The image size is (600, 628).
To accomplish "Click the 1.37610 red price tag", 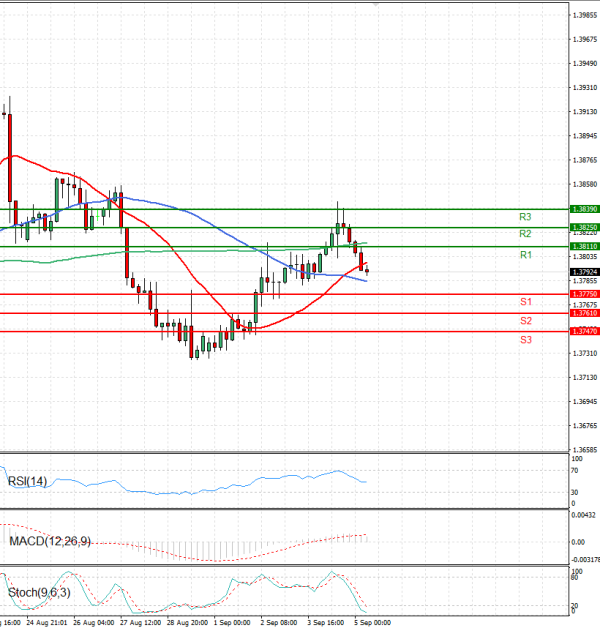I will pyautogui.click(x=584, y=313).
